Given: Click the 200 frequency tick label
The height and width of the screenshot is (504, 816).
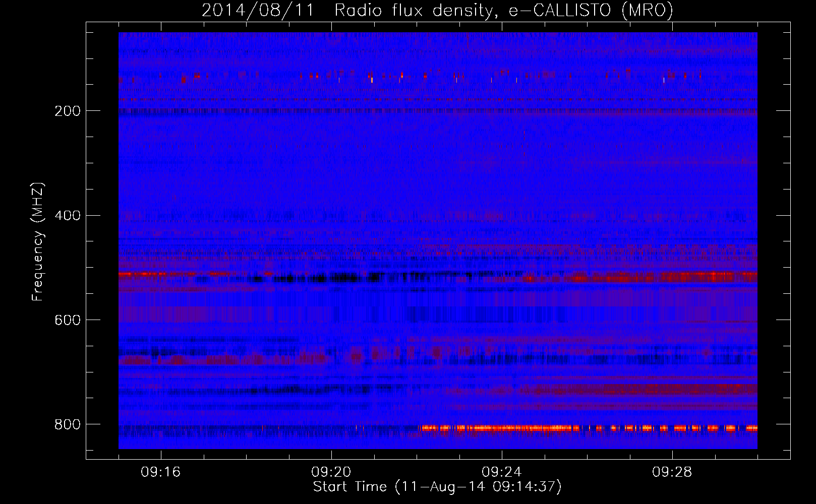Looking at the screenshot, I should (x=68, y=111).
